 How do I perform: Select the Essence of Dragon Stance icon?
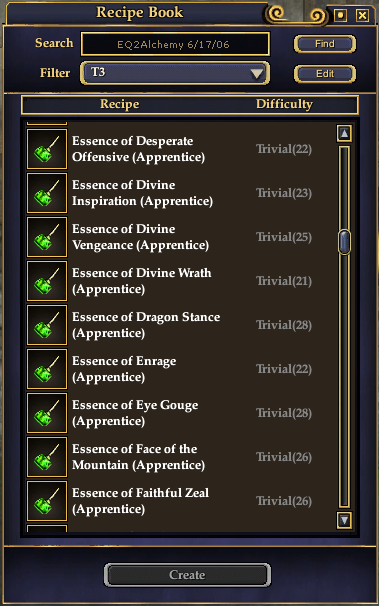pyautogui.click(x=47, y=325)
